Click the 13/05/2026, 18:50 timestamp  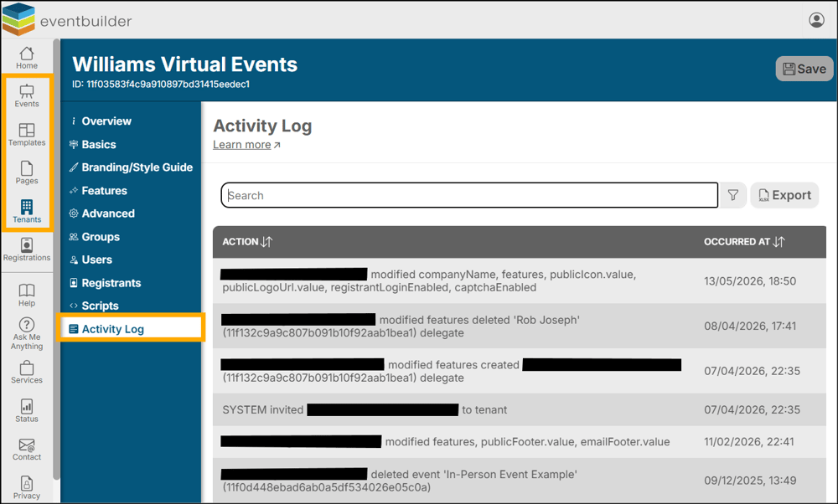click(750, 280)
